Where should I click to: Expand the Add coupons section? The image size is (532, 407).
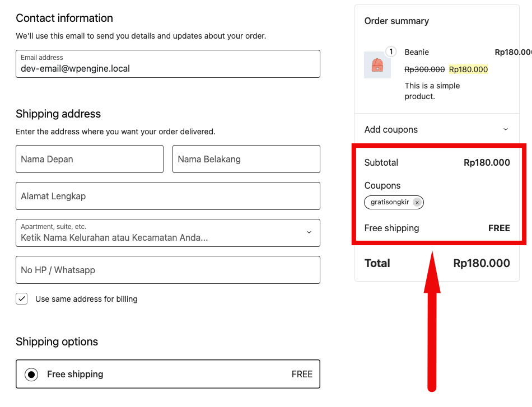391,129
